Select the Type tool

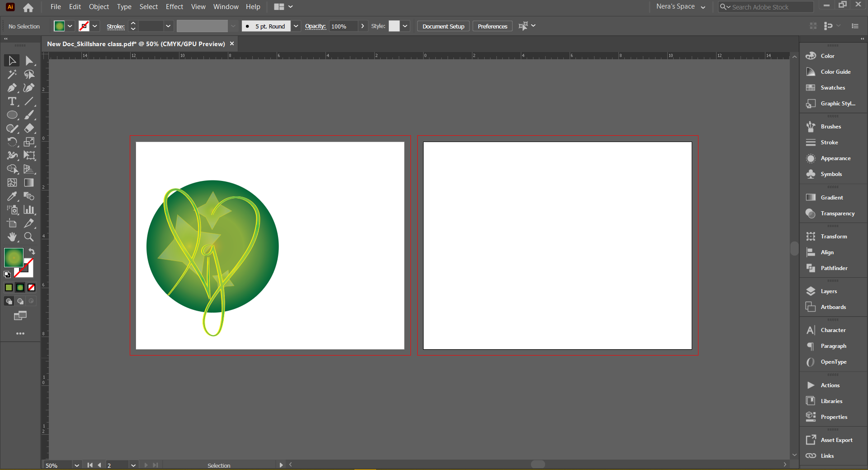pos(12,101)
